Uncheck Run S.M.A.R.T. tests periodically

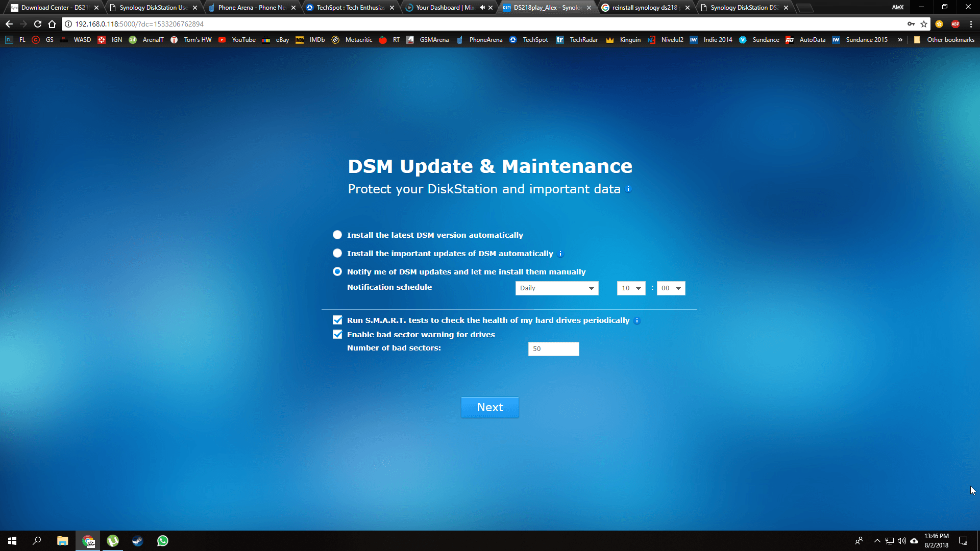(337, 320)
